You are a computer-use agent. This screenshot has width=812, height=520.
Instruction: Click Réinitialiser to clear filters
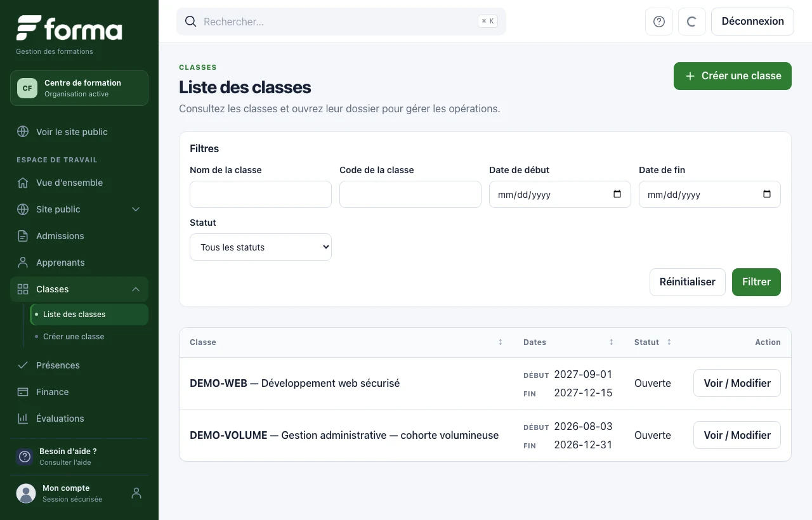click(x=688, y=282)
